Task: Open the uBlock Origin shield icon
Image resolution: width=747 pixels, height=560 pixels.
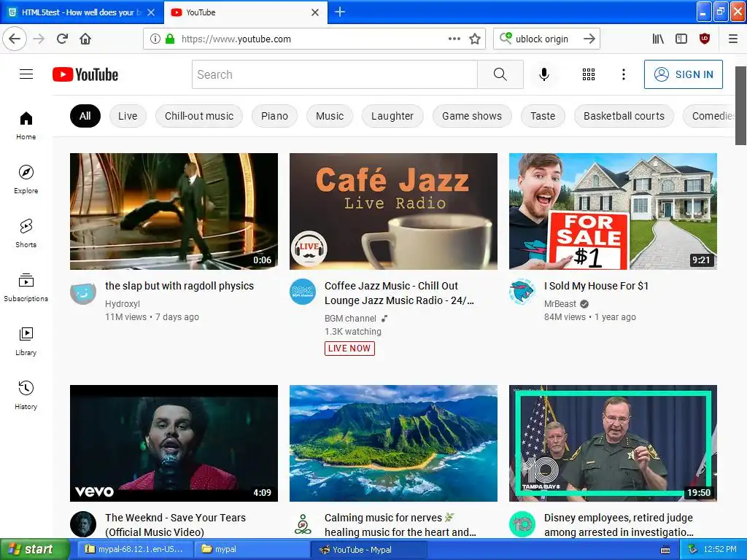Action: (705, 39)
